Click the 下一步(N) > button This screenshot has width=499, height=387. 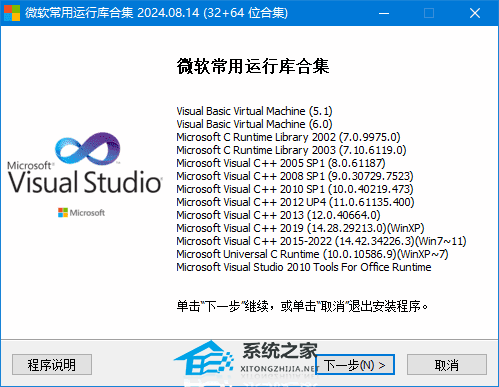(355, 365)
